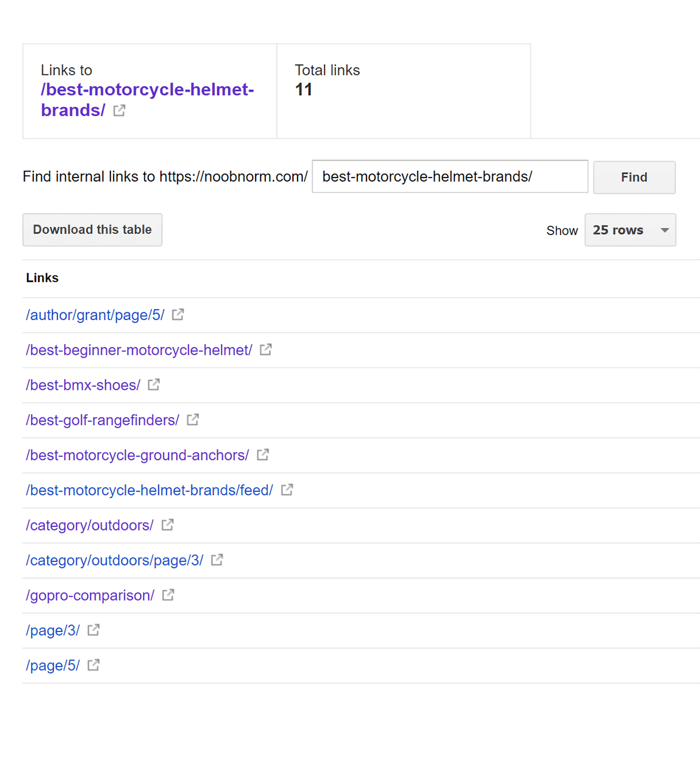Visit the /best-golf-rangefinders/ link
Screen dimensions: 700x778
103,420
